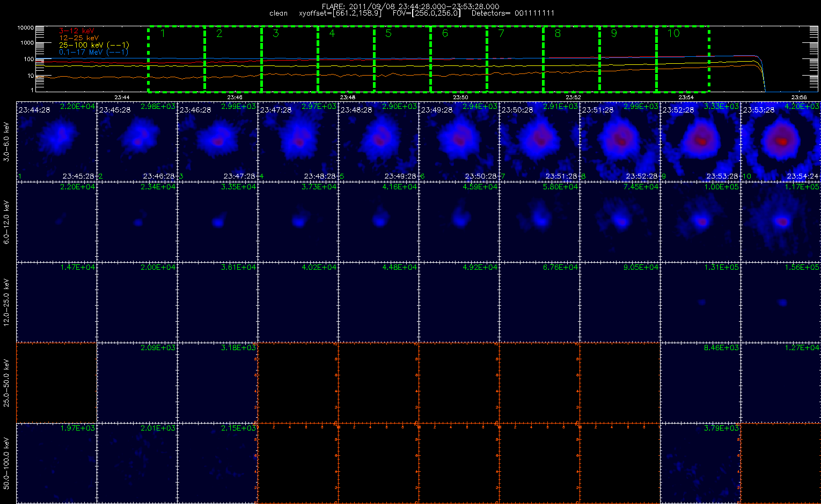Click the 23:54 time axis label
This screenshot has width=821, height=504.
pos(686,97)
